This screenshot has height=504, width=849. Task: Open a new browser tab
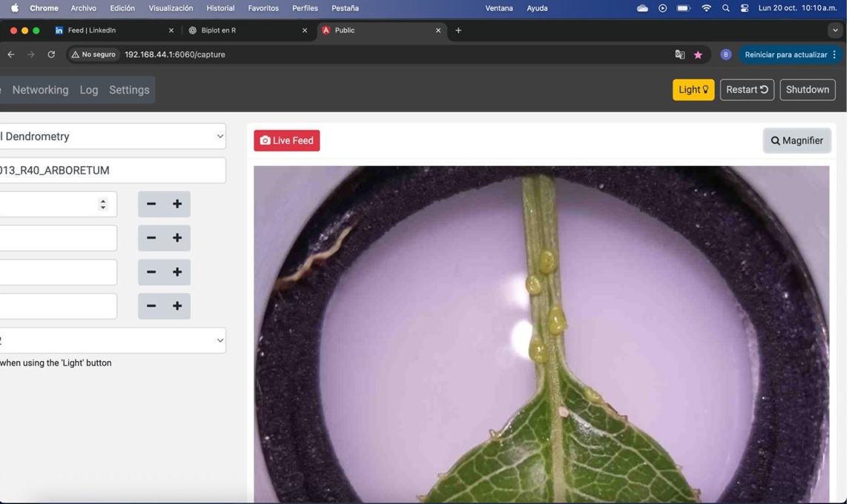459,30
